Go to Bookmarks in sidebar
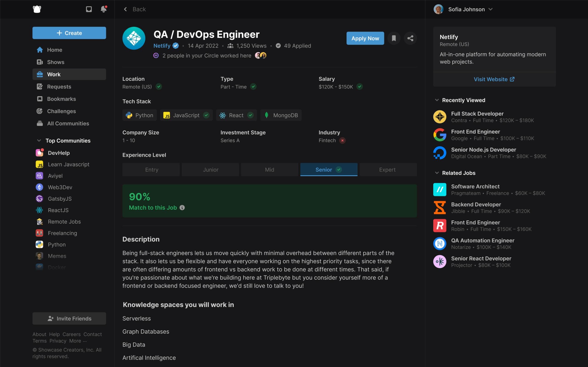Screen dimensions: 588x367 click(61, 99)
